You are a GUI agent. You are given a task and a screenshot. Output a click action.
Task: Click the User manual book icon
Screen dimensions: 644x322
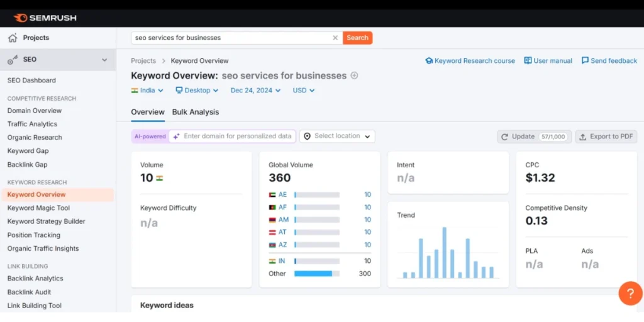(x=528, y=61)
